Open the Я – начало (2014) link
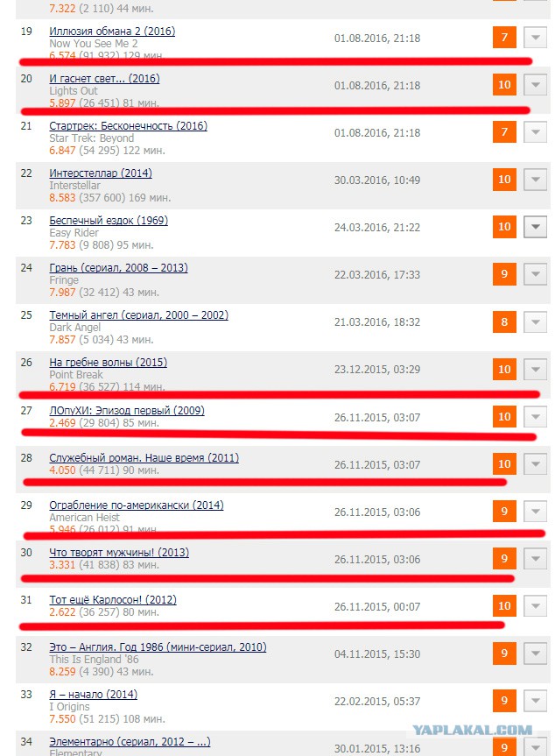The height and width of the screenshot is (756, 555). [x=93, y=694]
